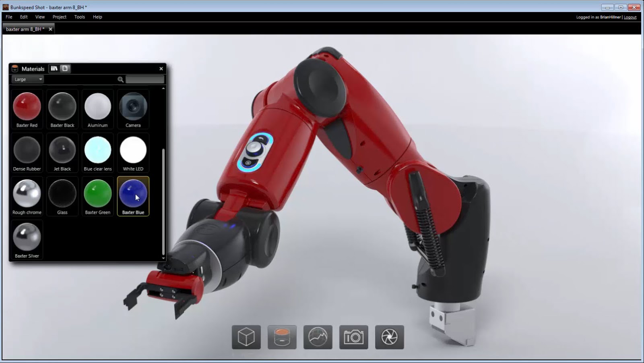
Task: Toggle selection of the Baxter Blue material
Action: (133, 195)
